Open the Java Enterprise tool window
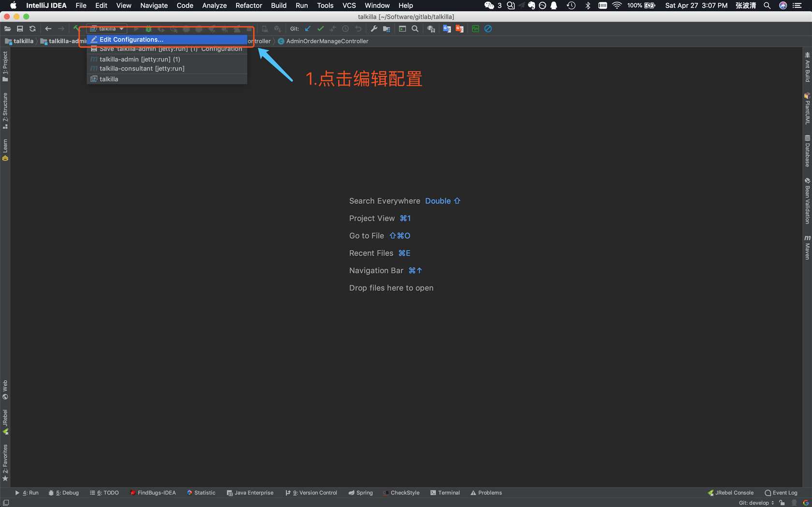This screenshot has height=507, width=812. [250, 493]
